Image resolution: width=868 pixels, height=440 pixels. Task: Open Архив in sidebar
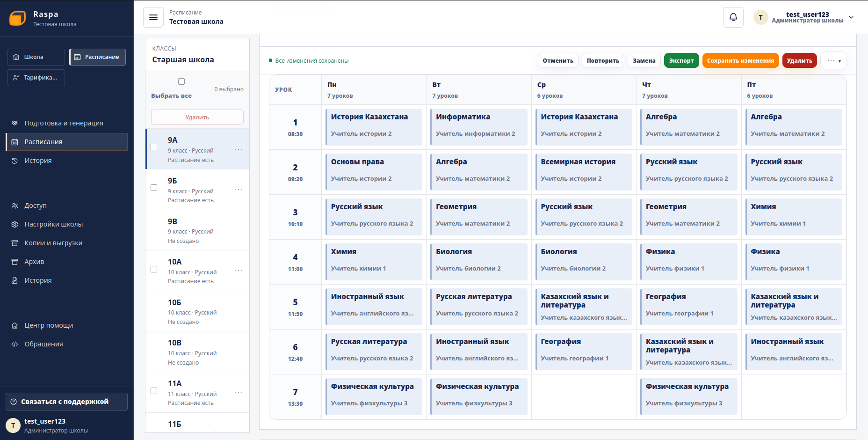click(66, 262)
